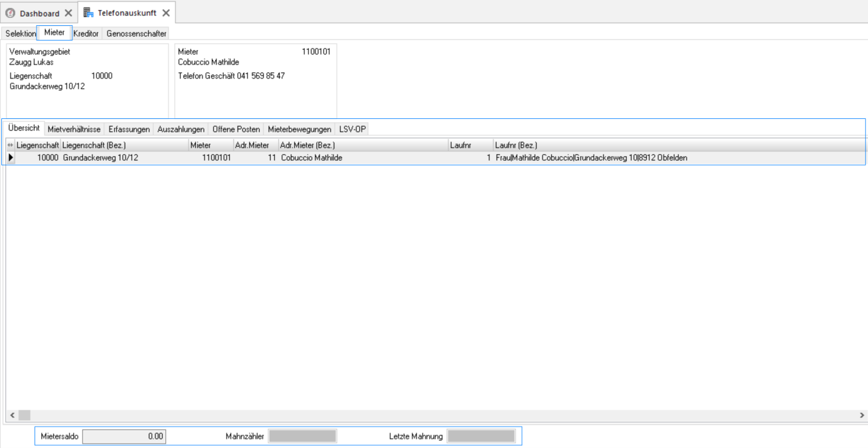Click grid cell 'Cobuccio Mathilde'
This screenshot has width=868, height=448.
pyautogui.click(x=363, y=158)
